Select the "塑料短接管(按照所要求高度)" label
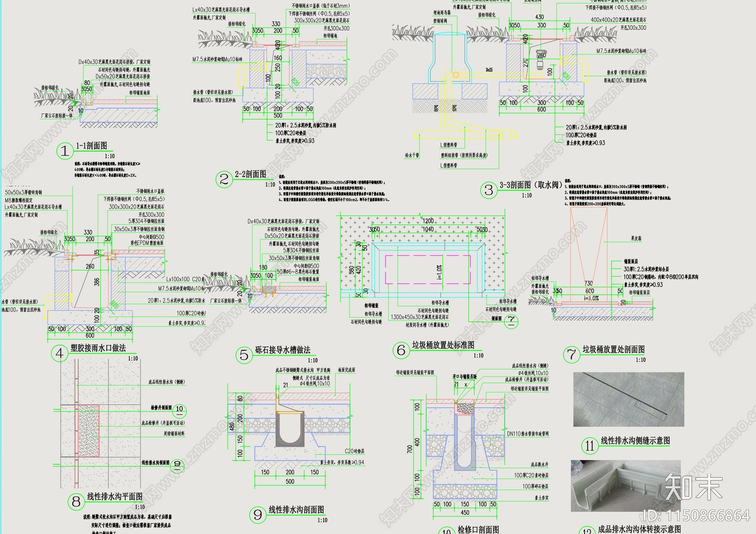The height and width of the screenshot is (534, 756). coord(464,155)
